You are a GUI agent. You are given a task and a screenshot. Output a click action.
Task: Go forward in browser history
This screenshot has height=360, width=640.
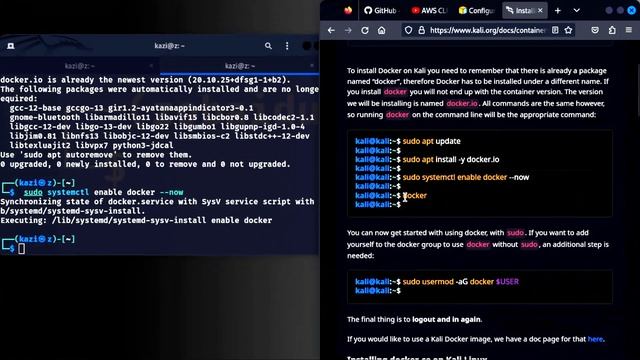point(348,30)
